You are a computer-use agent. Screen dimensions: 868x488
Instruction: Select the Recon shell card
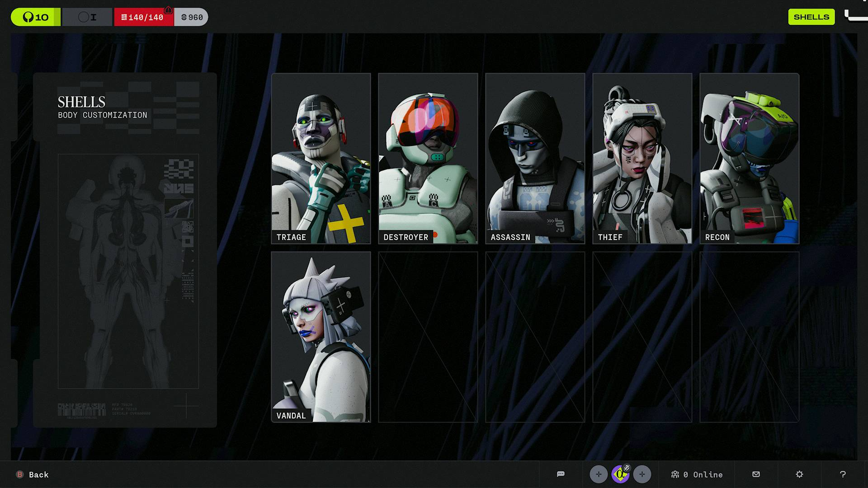point(749,158)
